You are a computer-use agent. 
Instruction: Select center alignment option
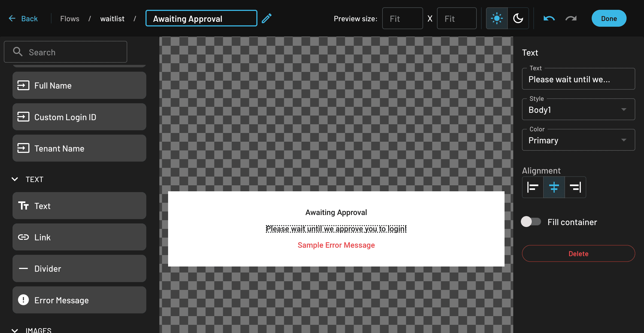[554, 187]
